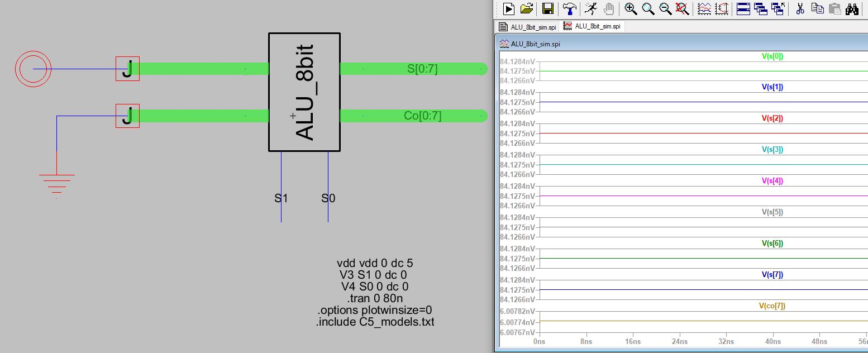
Task: Open the pick visible traces icon
Action: (x=704, y=8)
